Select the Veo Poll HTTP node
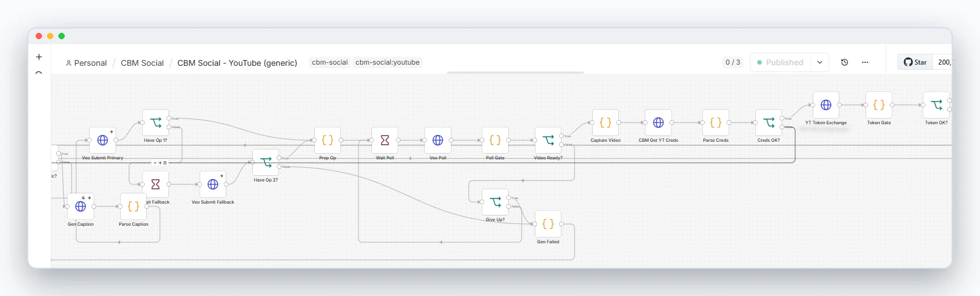The image size is (980, 296). (x=438, y=140)
